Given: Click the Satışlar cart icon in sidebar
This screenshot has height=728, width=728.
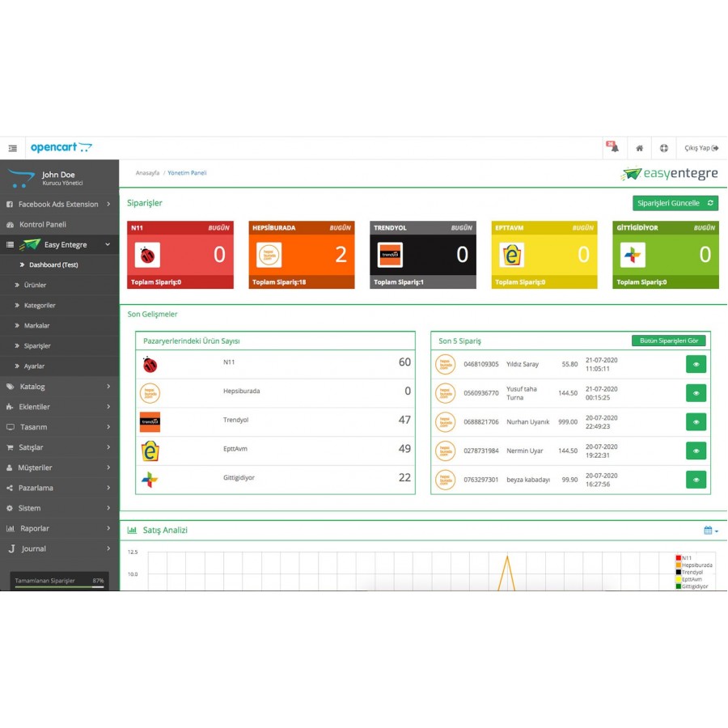Looking at the screenshot, I should pos(10,447).
